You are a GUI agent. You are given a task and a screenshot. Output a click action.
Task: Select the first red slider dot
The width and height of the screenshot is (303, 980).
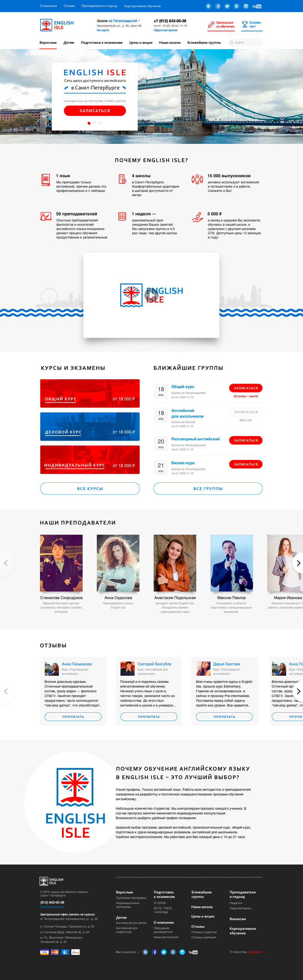89,123
